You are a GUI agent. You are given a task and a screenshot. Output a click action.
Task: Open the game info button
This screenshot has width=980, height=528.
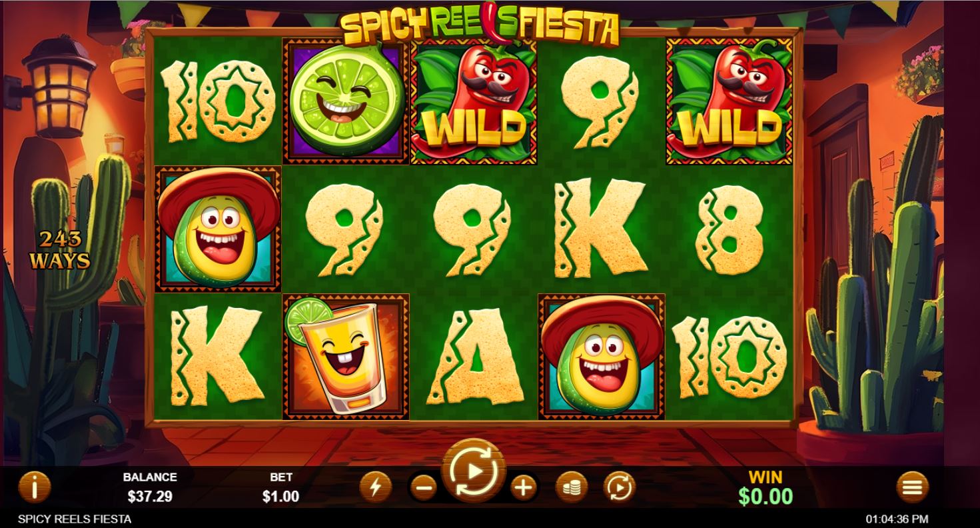coord(34,487)
